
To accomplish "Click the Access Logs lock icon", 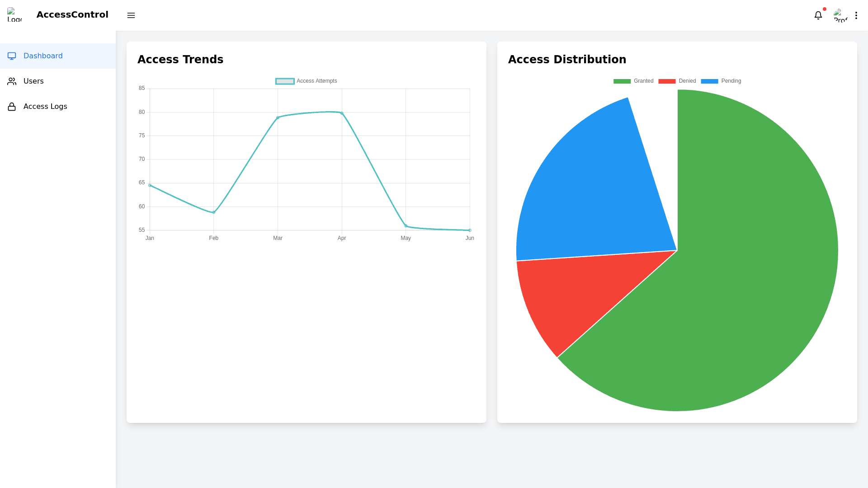I will [12, 107].
